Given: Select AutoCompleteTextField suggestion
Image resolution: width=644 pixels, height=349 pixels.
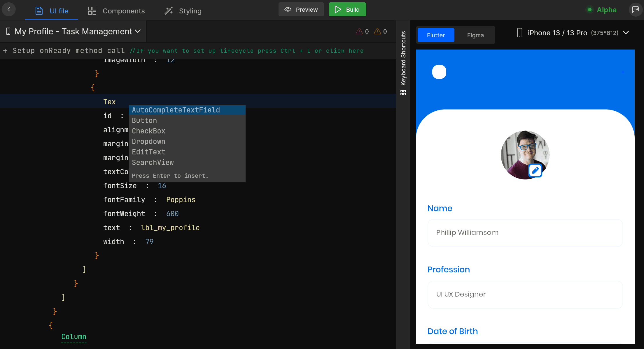Looking at the screenshot, I should point(187,110).
